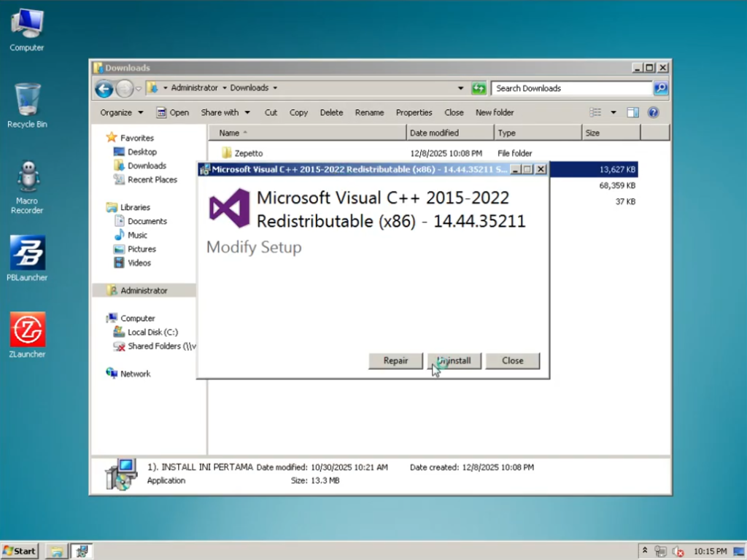This screenshot has height=560, width=747.
Task: Expand the Downloads breadcrumb dropdown
Action: tap(274, 87)
